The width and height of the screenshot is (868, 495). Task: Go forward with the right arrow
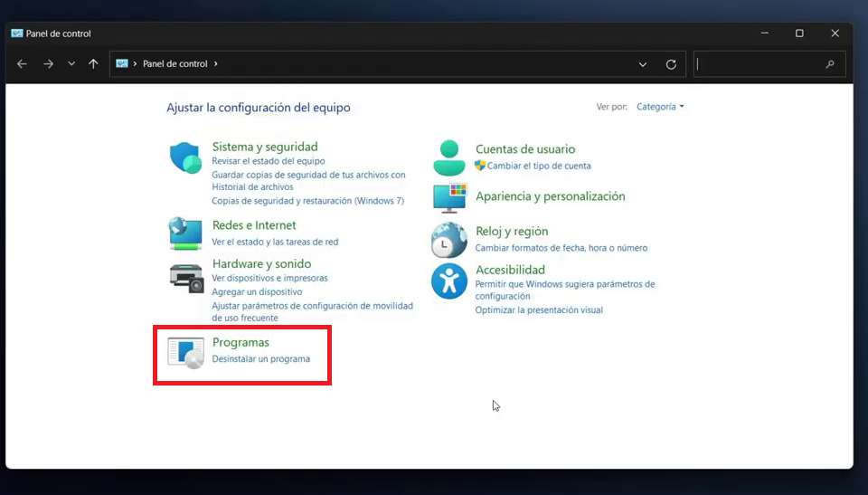(x=48, y=63)
